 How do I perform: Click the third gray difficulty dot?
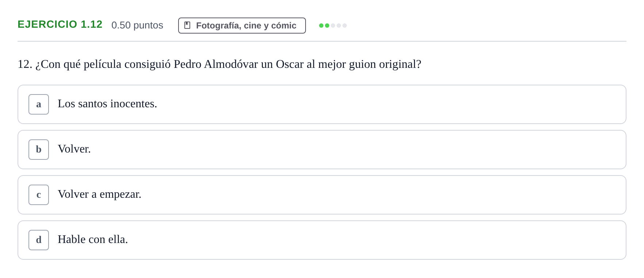click(x=333, y=26)
